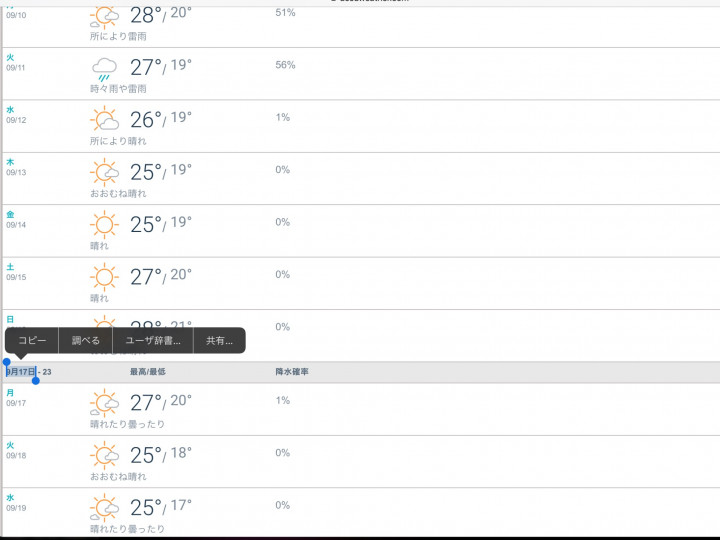Tap the partly cloudy icon for 09/17

104,403
